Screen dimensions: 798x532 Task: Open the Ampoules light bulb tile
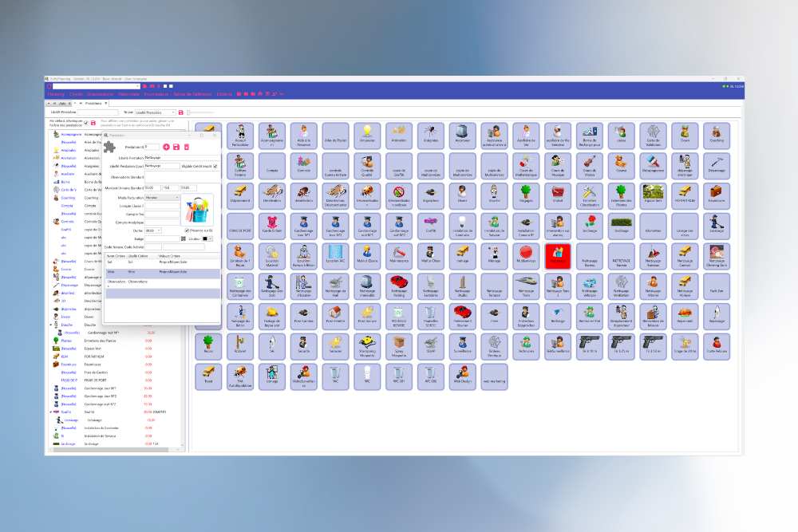pos(367,134)
